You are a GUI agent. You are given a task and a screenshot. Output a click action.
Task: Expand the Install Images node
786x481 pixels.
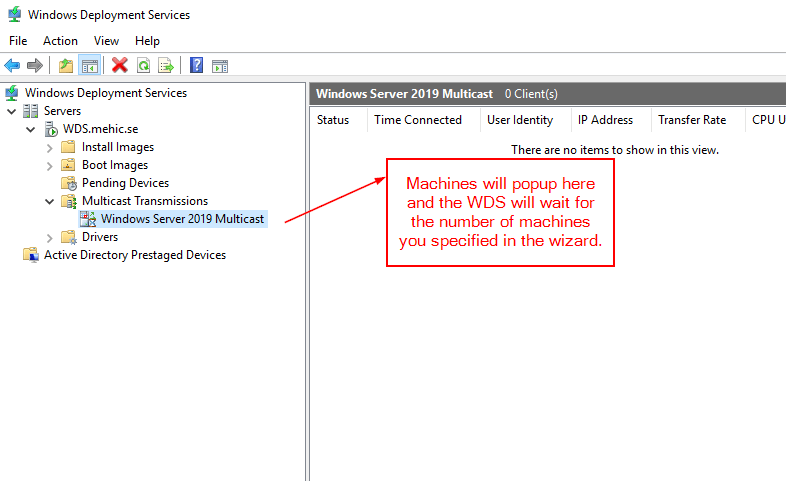point(49,148)
